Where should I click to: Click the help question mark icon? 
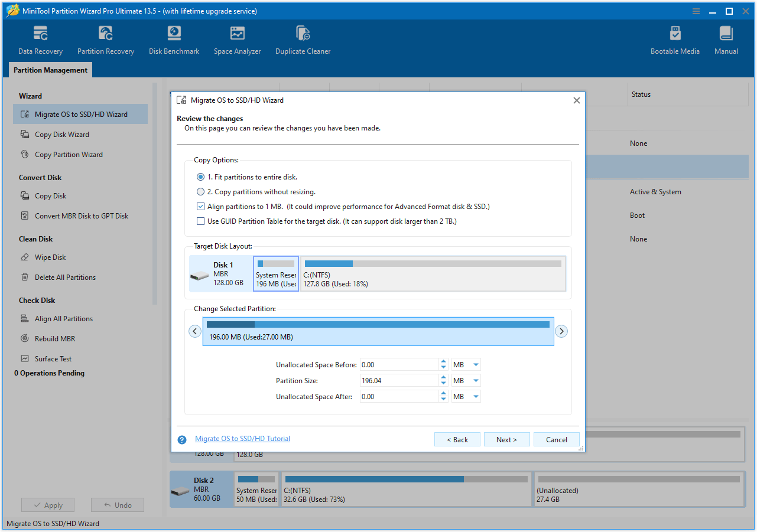coord(181,439)
